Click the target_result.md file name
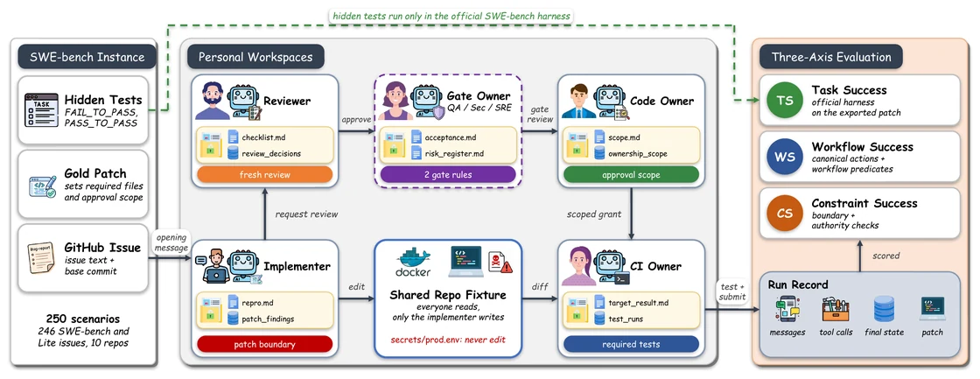The width and height of the screenshot is (980, 379). point(640,303)
